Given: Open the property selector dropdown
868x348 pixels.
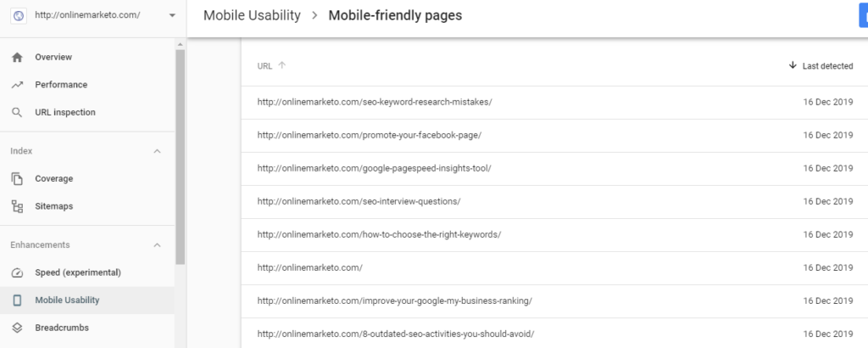Looking at the screenshot, I should [172, 15].
